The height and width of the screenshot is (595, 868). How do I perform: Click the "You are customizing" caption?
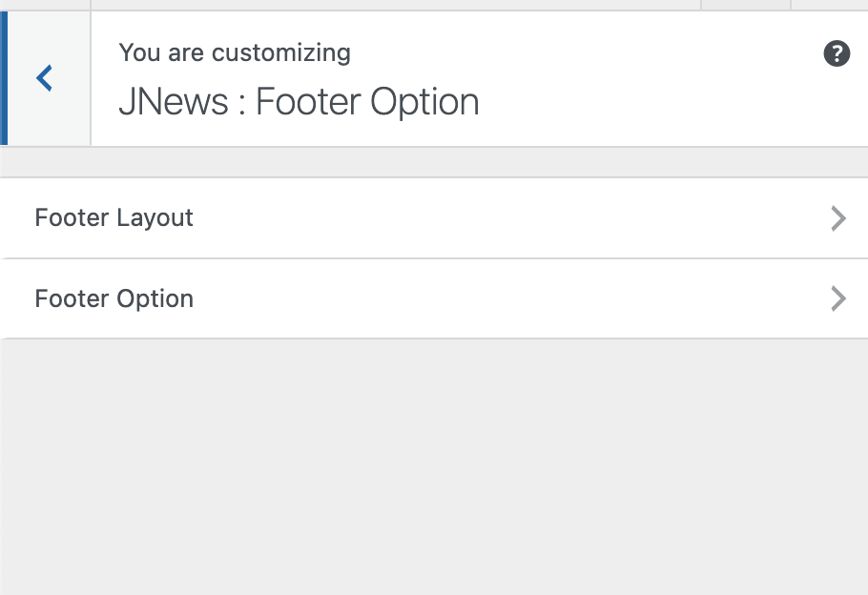pos(235,52)
